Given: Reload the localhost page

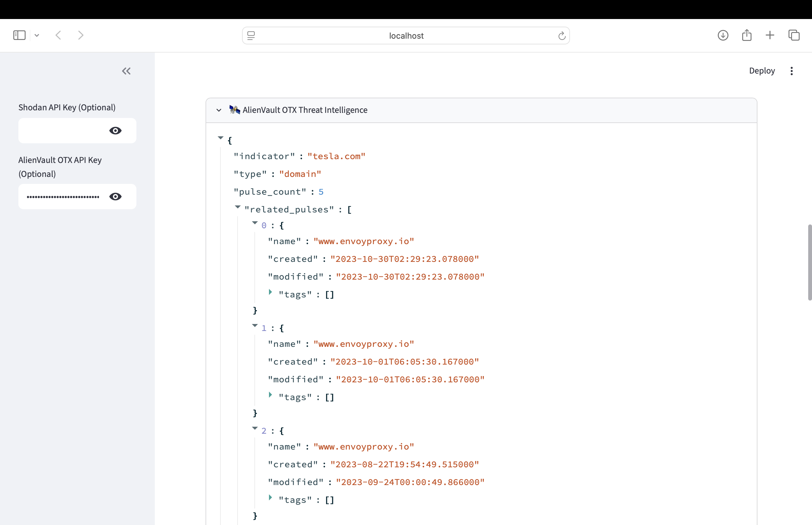Looking at the screenshot, I should point(562,36).
